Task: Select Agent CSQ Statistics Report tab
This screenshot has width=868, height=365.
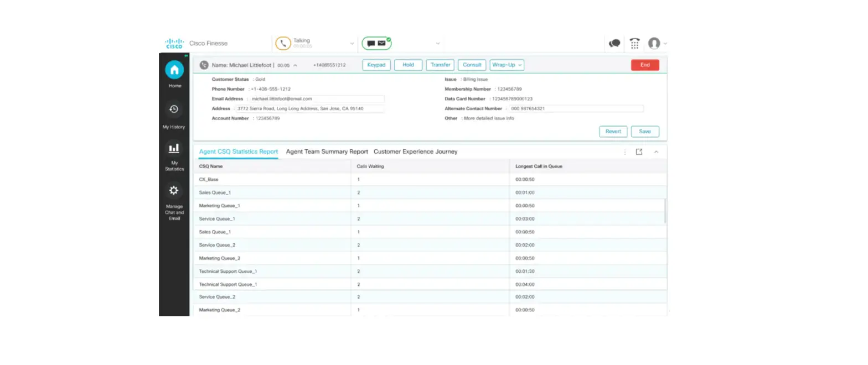Action: [x=239, y=152]
